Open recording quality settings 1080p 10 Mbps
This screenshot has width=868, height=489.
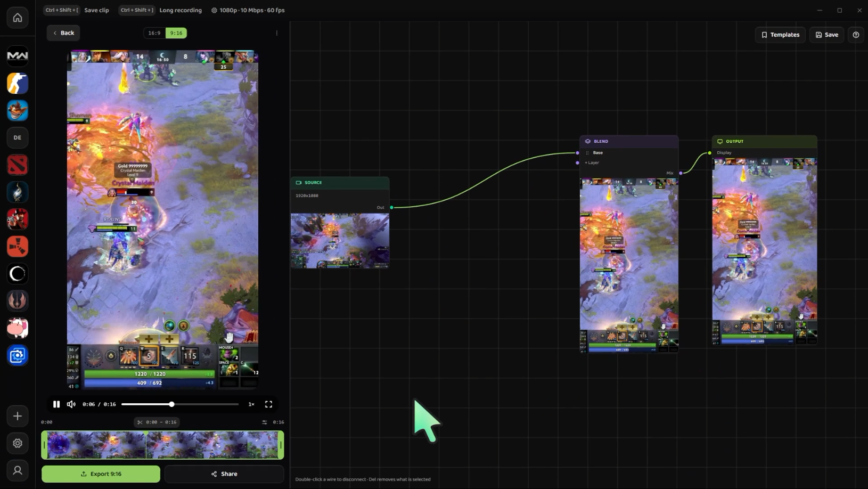pos(248,10)
